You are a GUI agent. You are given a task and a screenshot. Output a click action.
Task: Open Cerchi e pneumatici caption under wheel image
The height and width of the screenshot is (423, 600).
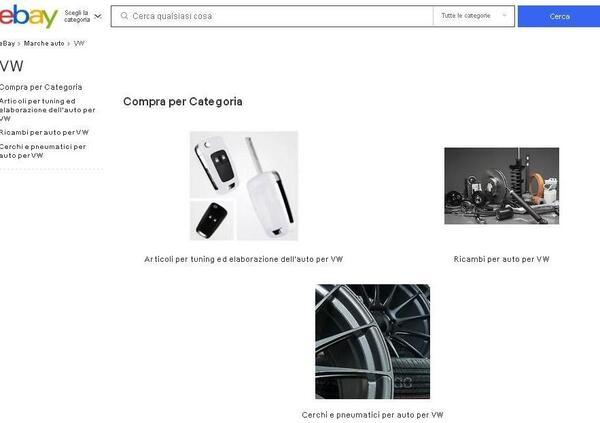(x=372, y=415)
